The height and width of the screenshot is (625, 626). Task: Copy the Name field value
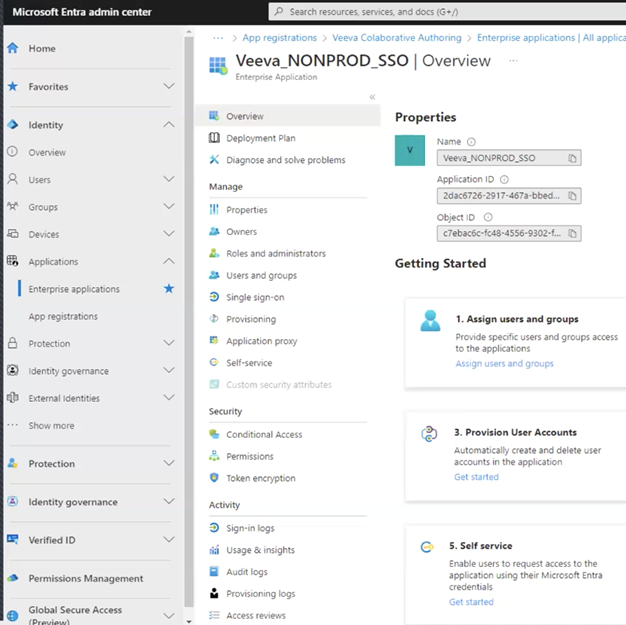tap(572, 158)
